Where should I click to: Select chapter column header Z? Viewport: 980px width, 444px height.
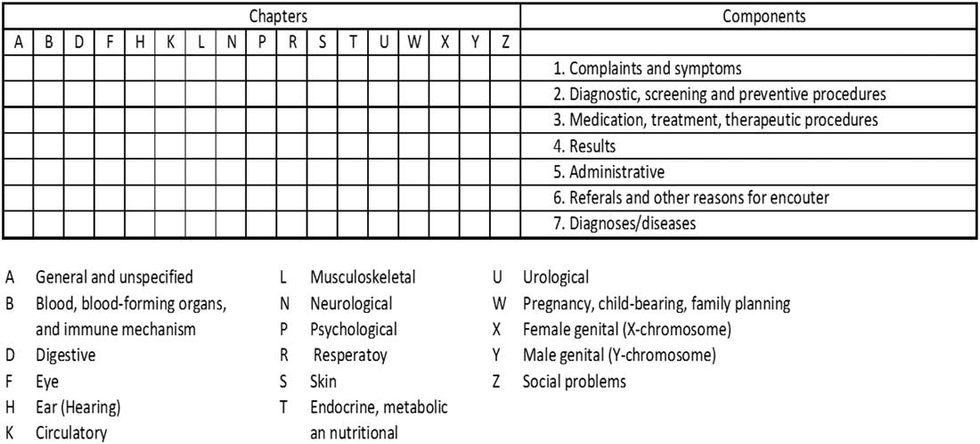504,42
